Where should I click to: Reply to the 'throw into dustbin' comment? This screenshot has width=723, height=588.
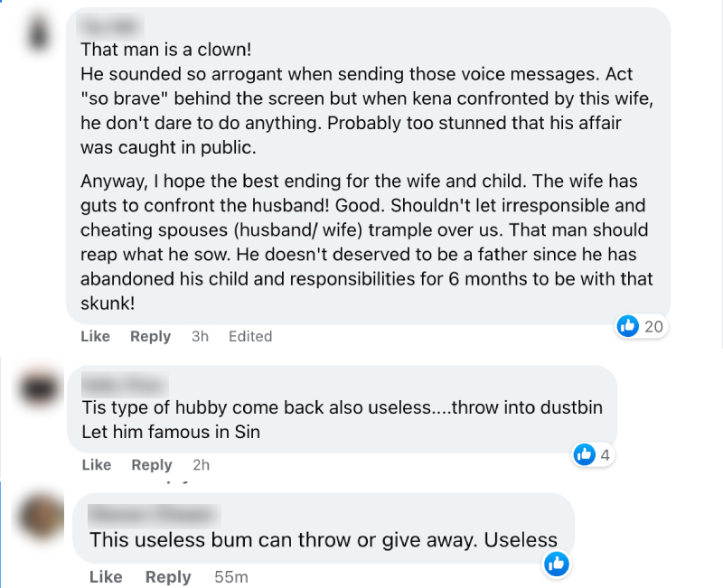tap(152, 465)
